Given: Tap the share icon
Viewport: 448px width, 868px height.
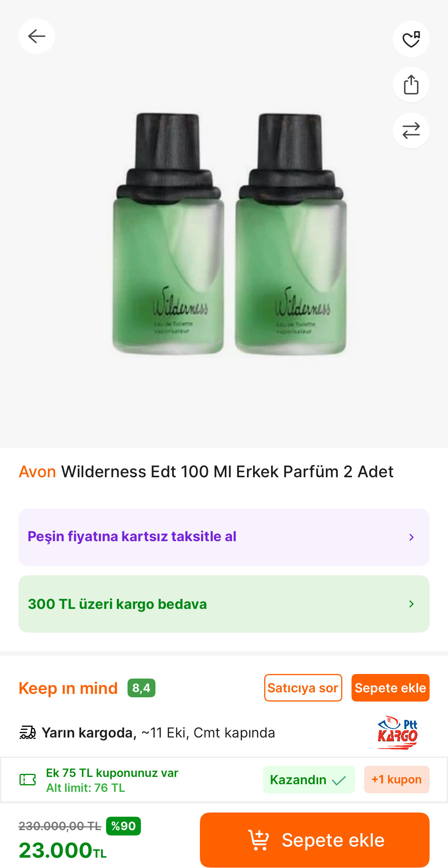Looking at the screenshot, I should 411,85.
